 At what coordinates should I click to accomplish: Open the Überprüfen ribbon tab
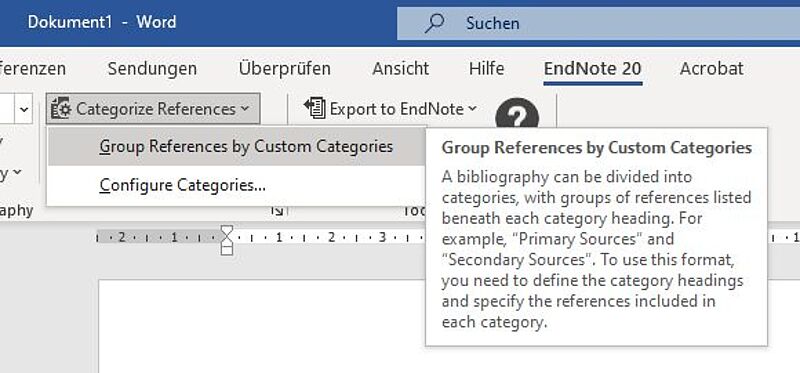285,68
